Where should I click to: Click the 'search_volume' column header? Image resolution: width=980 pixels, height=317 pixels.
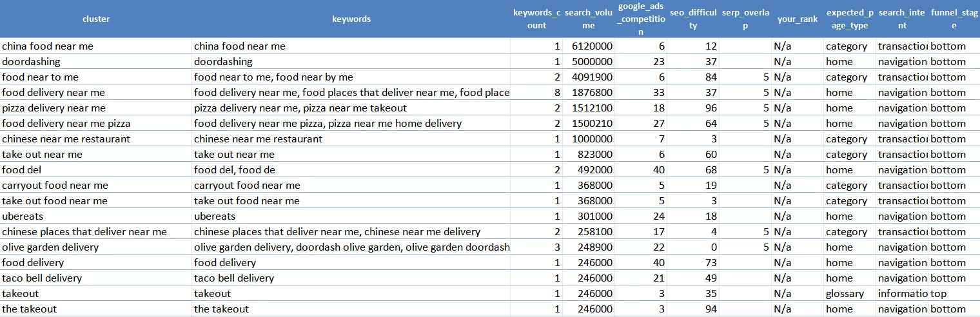click(589, 19)
